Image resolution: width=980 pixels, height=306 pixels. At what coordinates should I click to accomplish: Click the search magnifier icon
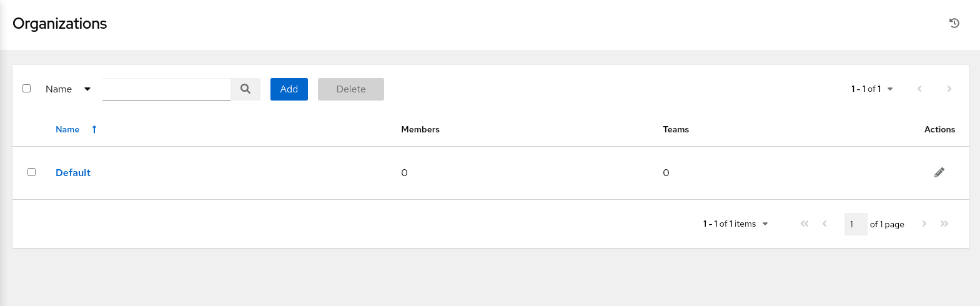245,89
